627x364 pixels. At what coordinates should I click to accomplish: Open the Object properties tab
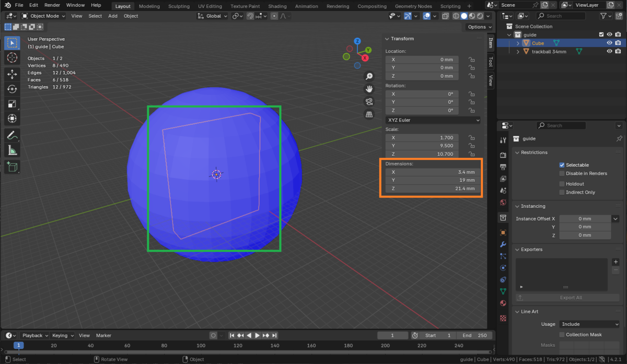(503, 232)
